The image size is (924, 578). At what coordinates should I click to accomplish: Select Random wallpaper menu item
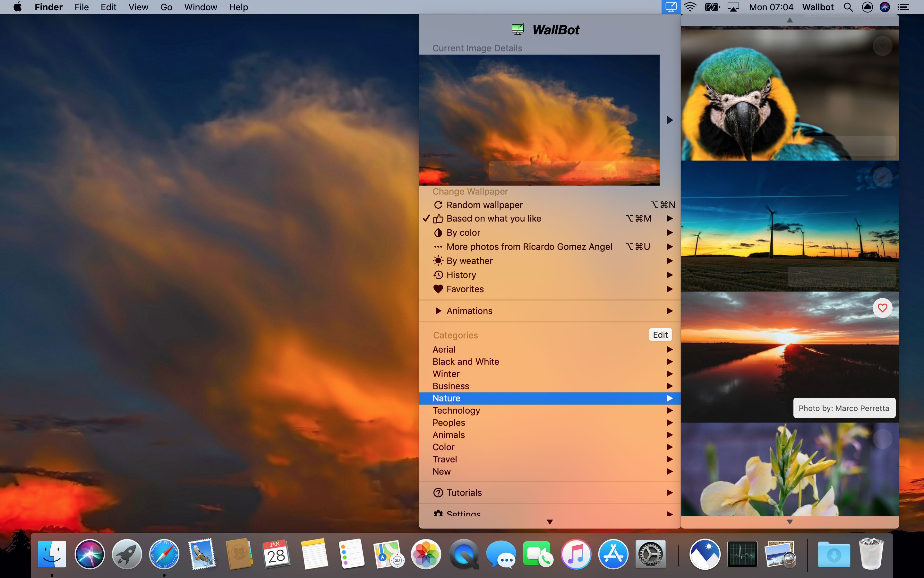coord(550,205)
